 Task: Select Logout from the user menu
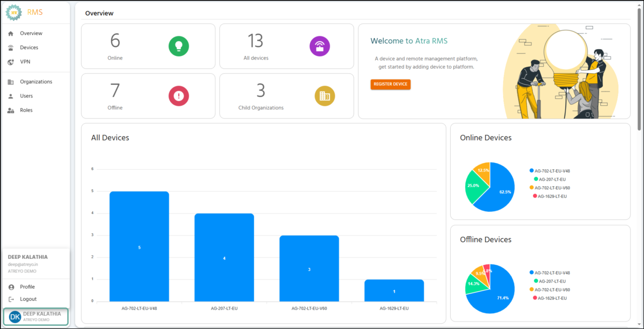point(28,299)
